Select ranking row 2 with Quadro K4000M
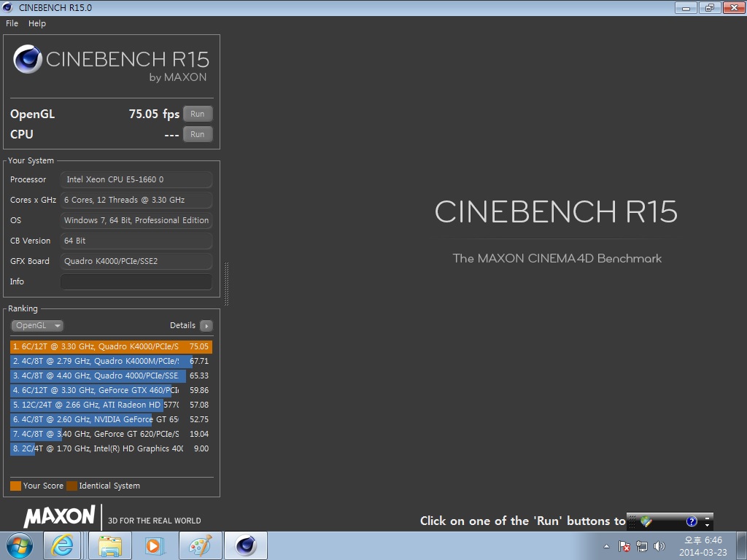This screenshot has width=747, height=560. point(111,361)
